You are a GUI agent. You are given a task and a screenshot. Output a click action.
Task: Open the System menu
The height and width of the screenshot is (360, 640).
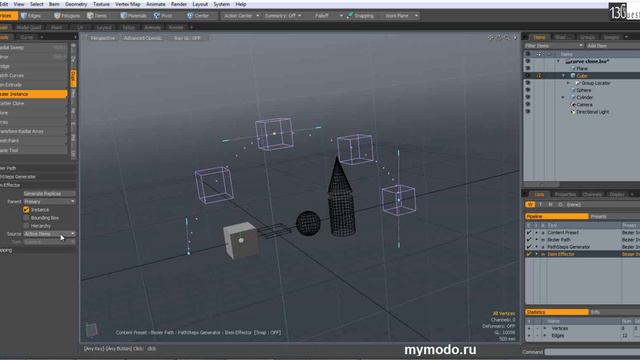(221, 4)
